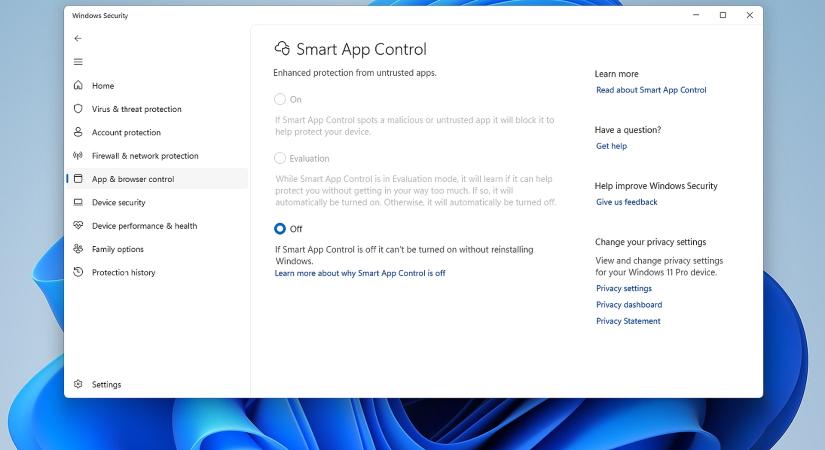Viewport: 825px width, 450px height.
Task: Click the 'Smart App Control' page heading
Action: click(x=361, y=49)
